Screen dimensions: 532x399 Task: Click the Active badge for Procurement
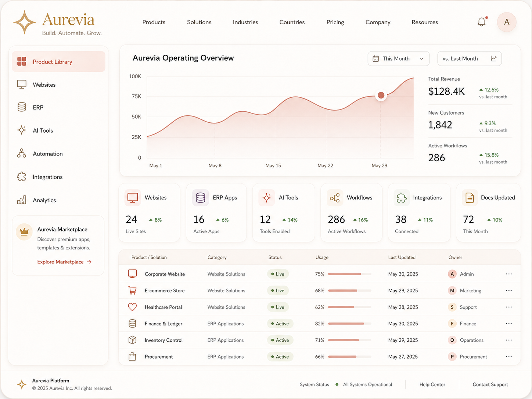(x=280, y=356)
